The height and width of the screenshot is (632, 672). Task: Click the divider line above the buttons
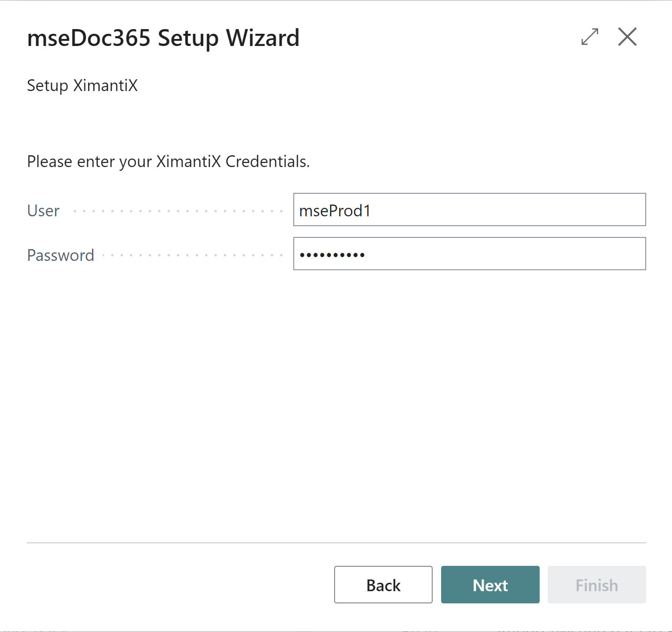(336, 543)
